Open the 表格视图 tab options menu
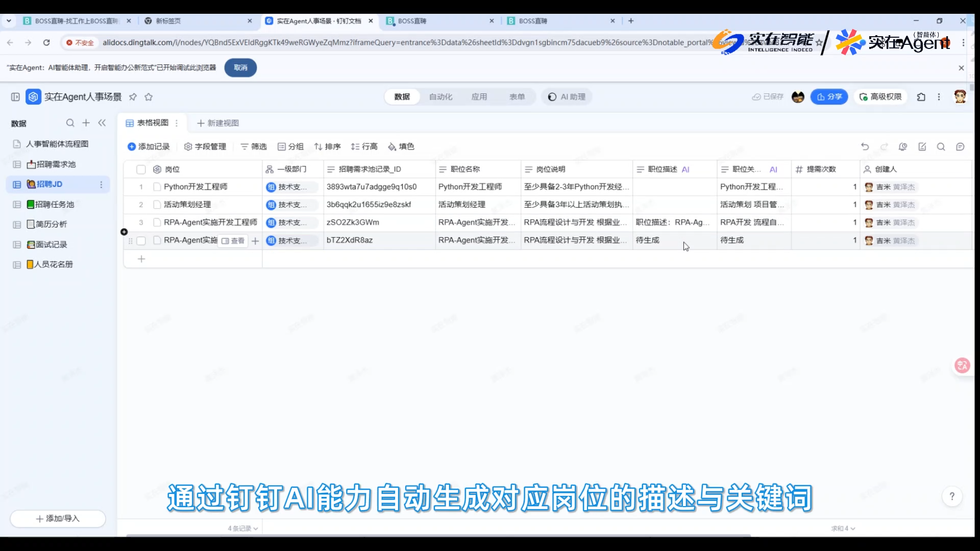The width and height of the screenshot is (980, 551). point(177,123)
